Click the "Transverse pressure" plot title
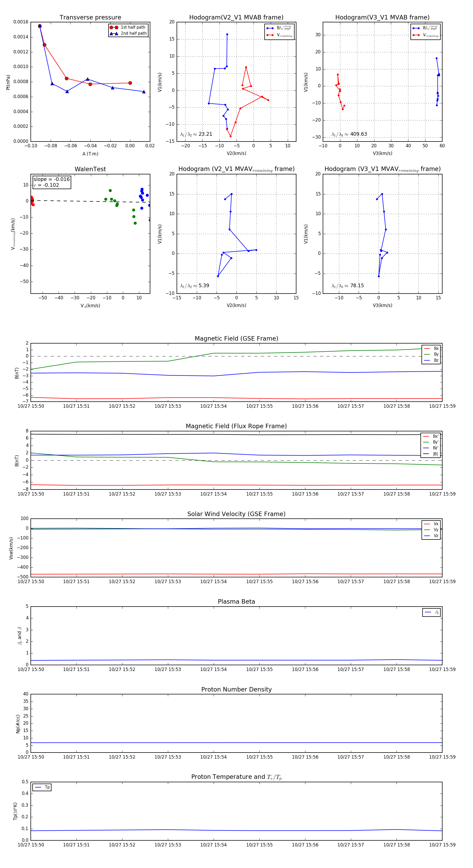The width and height of the screenshot is (473, 868). 90,18
